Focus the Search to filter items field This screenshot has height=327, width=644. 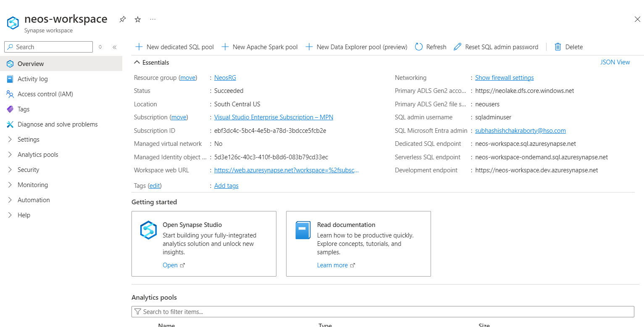[x=383, y=312]
